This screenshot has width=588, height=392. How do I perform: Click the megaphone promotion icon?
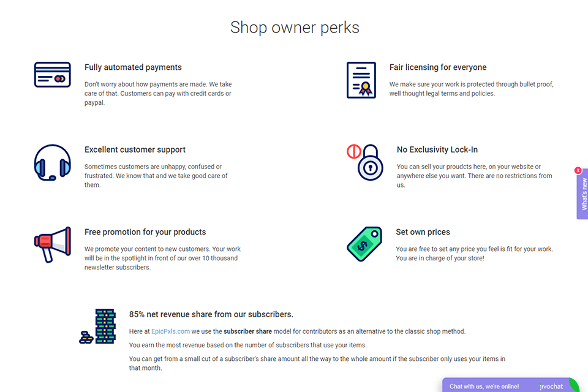click(x=53, y=244)
